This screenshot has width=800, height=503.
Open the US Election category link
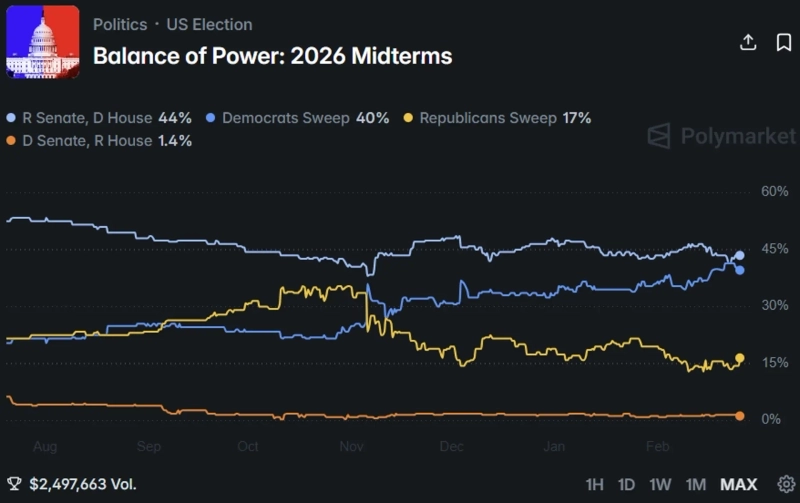pos(209,24)
